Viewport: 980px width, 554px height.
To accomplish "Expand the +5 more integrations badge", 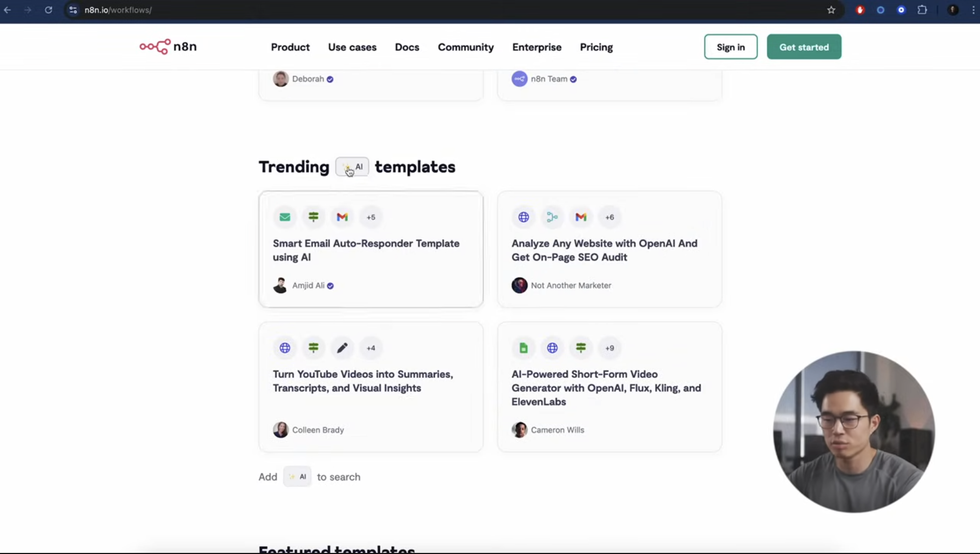I will (x=371, y=217).
